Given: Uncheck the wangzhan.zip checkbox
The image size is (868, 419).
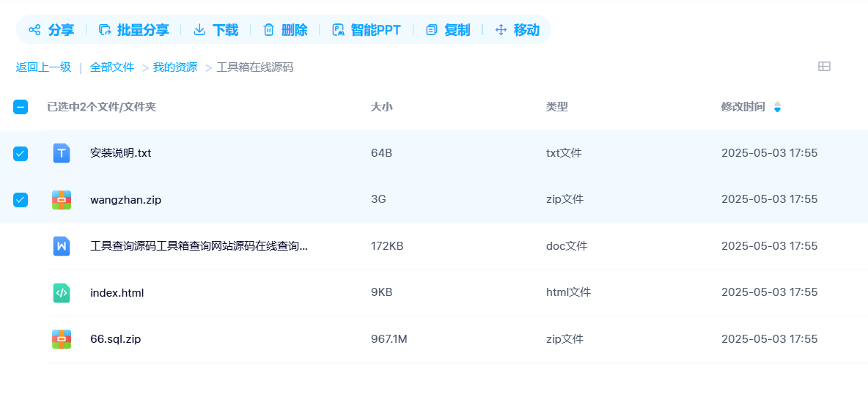Looking at the screenshot, I should 21,199.
